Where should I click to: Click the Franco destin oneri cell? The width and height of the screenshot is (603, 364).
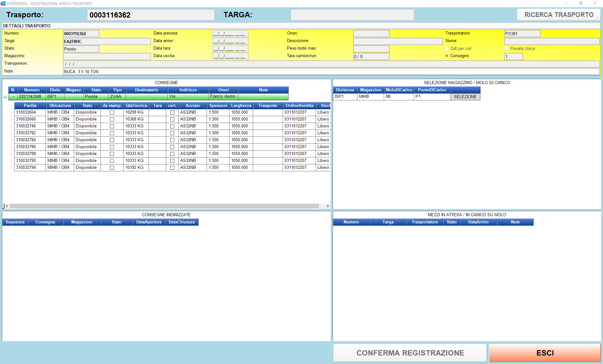click(x=223, y=97)
